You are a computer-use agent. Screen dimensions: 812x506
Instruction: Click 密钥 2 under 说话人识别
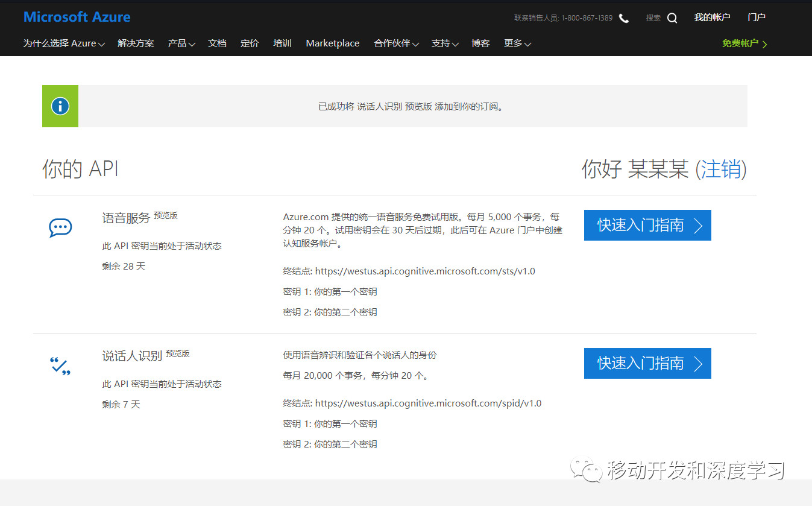330,444
